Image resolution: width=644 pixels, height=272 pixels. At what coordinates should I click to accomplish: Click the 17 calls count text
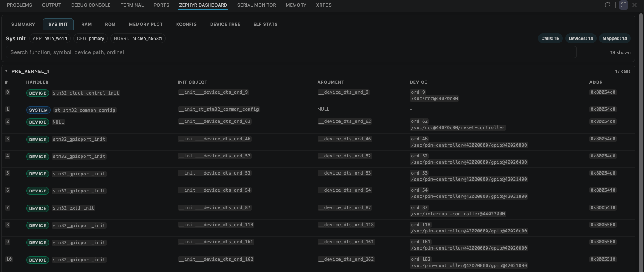click(623, 72)
